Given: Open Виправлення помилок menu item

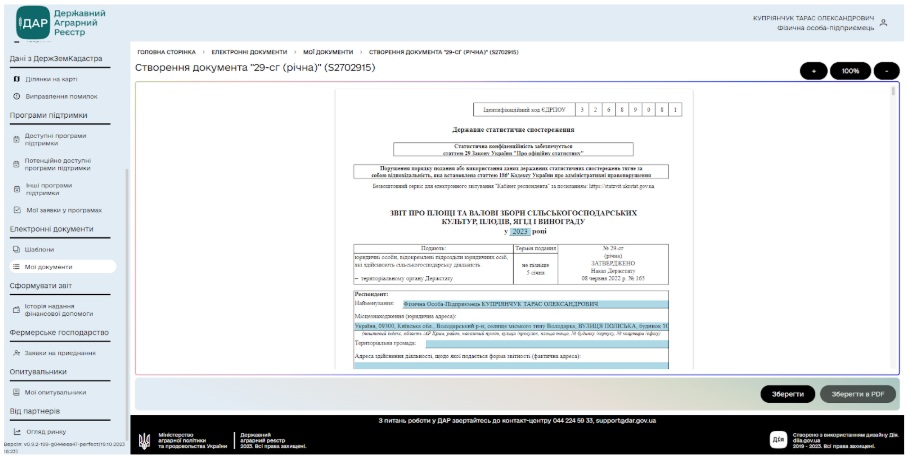Looking at the screenshot, I should click(63, 96).
